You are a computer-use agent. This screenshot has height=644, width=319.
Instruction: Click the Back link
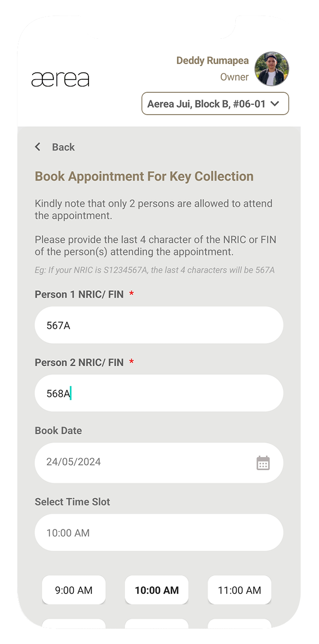click(x=63, y=147)
